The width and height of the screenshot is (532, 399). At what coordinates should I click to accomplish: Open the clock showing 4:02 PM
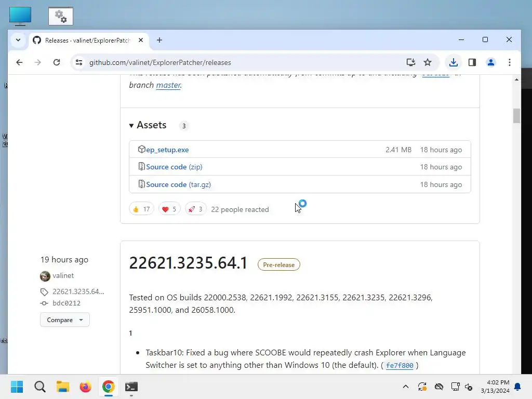coord(495,387)
